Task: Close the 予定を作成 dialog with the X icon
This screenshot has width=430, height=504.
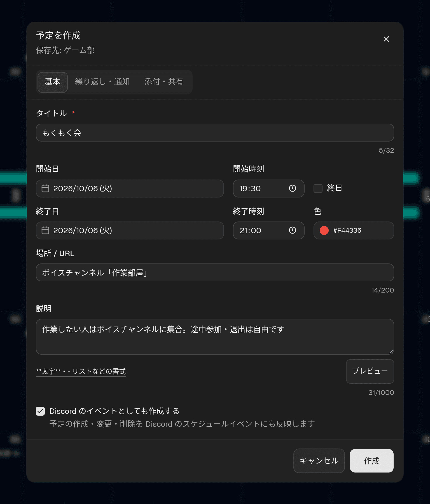Action: 386,39
